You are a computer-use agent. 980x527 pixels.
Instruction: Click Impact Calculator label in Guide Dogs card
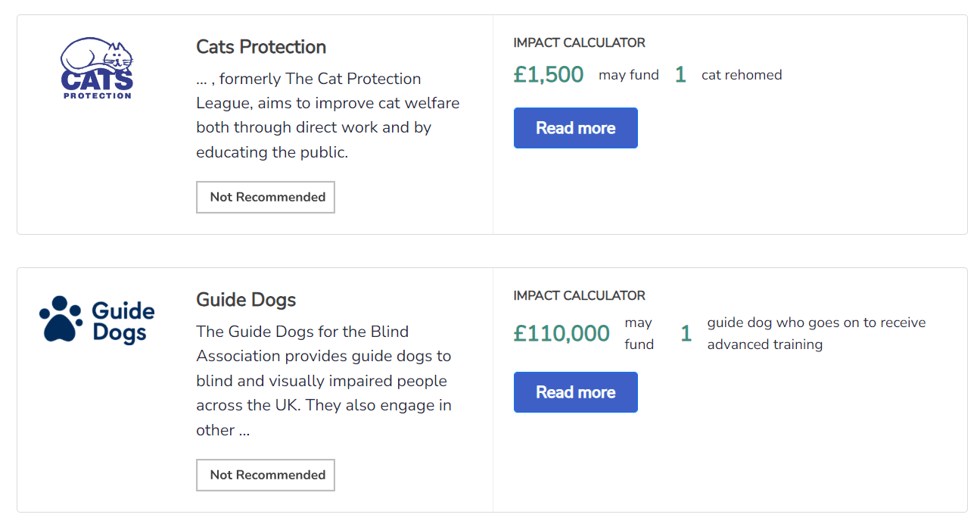click(x=579, y=296)
